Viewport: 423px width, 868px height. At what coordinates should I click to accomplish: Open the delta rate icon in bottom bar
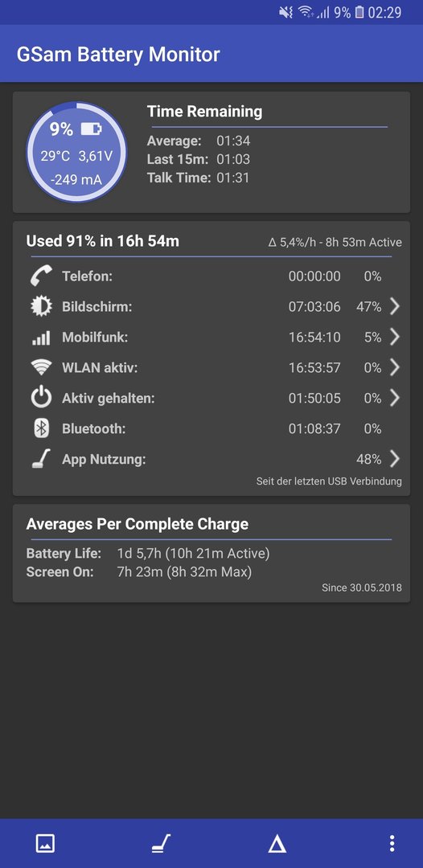pos(277,844)
